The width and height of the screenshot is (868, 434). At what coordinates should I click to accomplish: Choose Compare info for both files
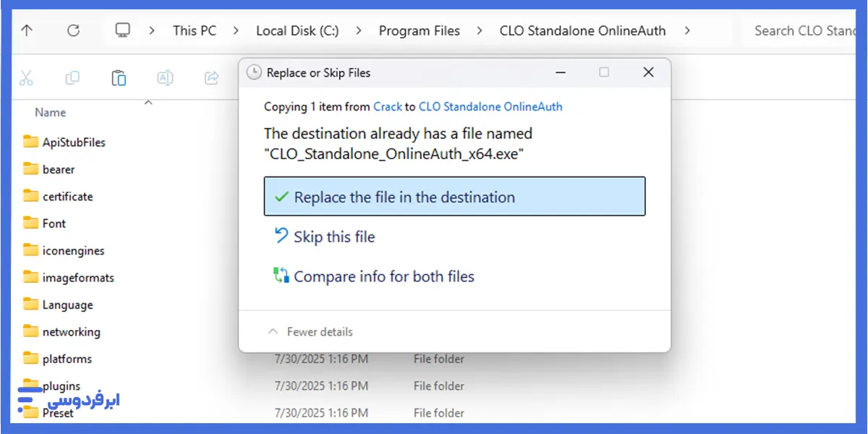click(373, 276)
